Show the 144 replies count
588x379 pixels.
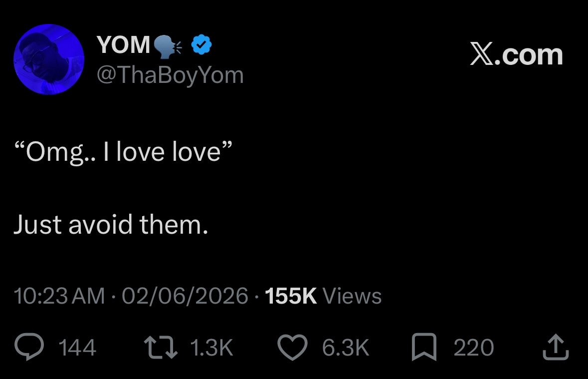pos(78,347)
